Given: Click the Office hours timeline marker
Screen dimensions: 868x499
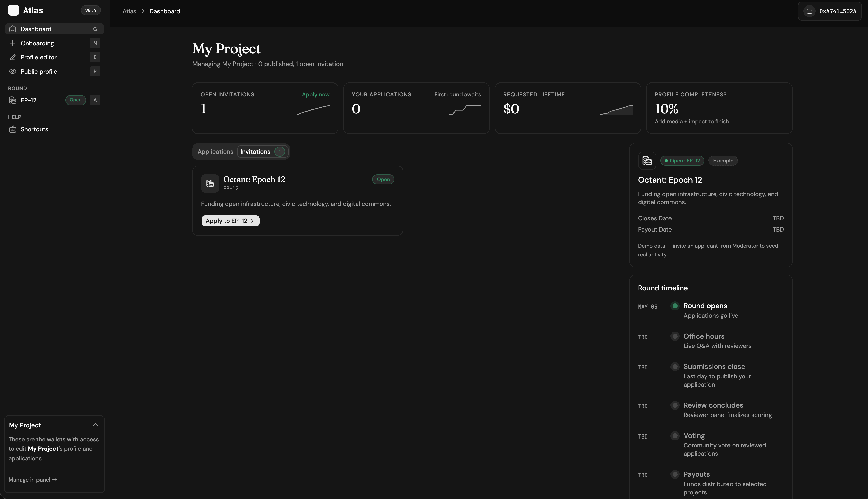Looking at the screenshot, I should [675, 336].
